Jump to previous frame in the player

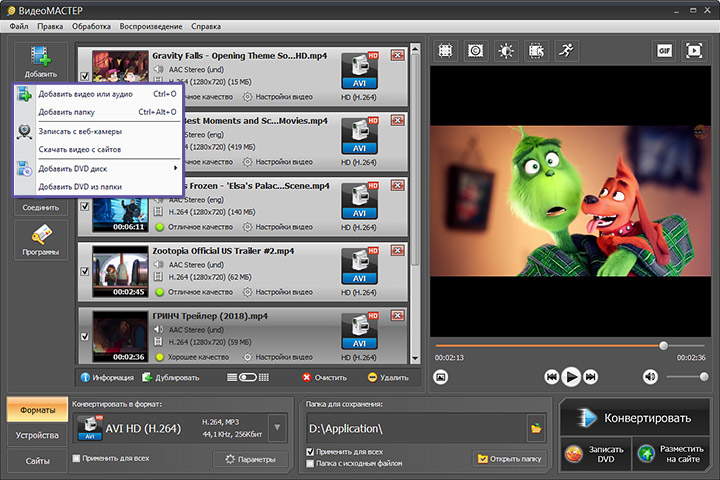point(551,377)
